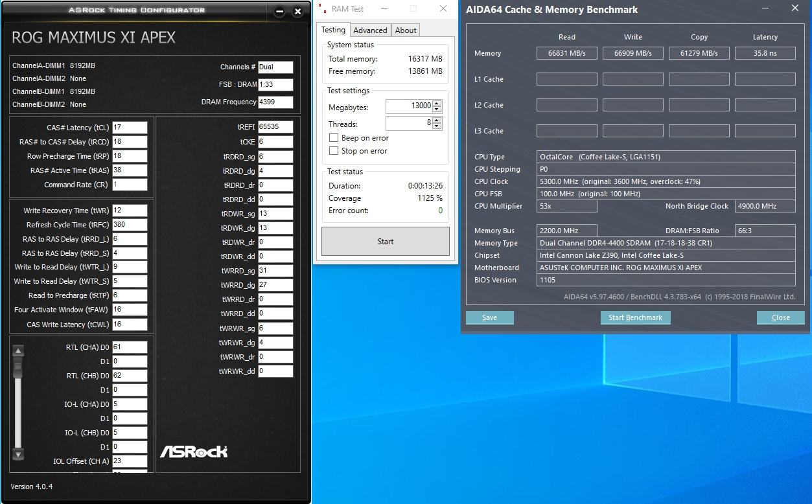Click the L1 Cache Read result box

click(x=567, y=79)
